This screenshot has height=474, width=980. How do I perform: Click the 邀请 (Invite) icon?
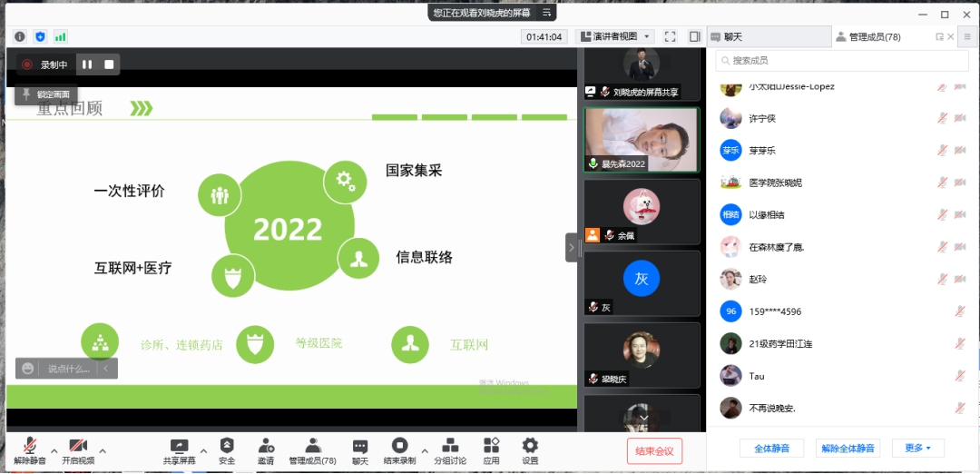coord(266,446)
